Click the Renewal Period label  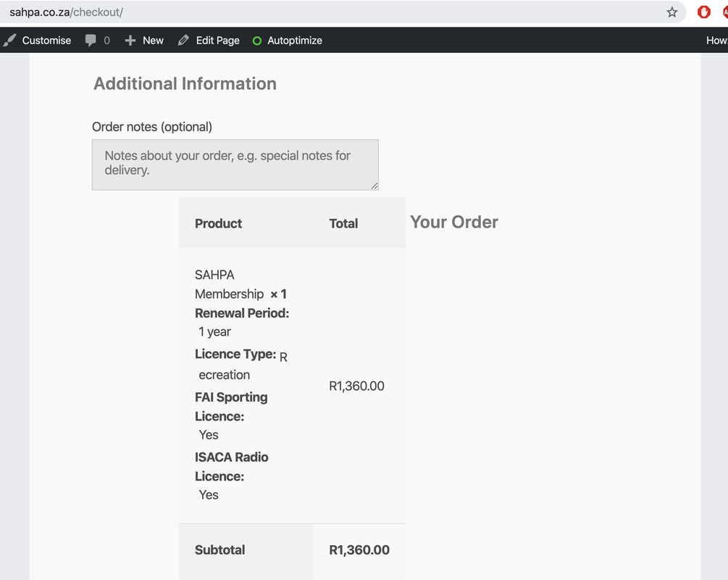242,313
